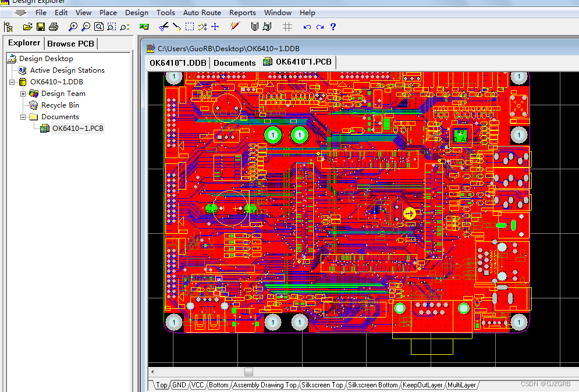
Task: Activate the move selection cross-arrow icon
Action: coord(215,27)
